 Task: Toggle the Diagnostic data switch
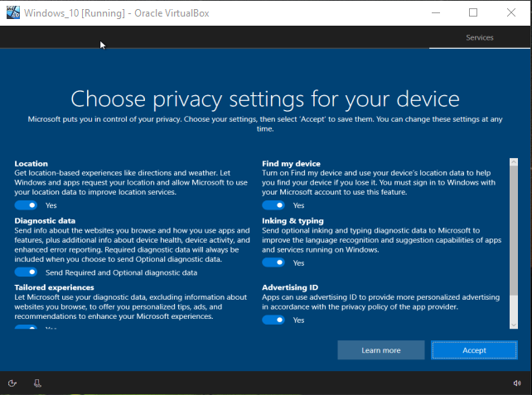pyautogui.click(x=27, y=272)
